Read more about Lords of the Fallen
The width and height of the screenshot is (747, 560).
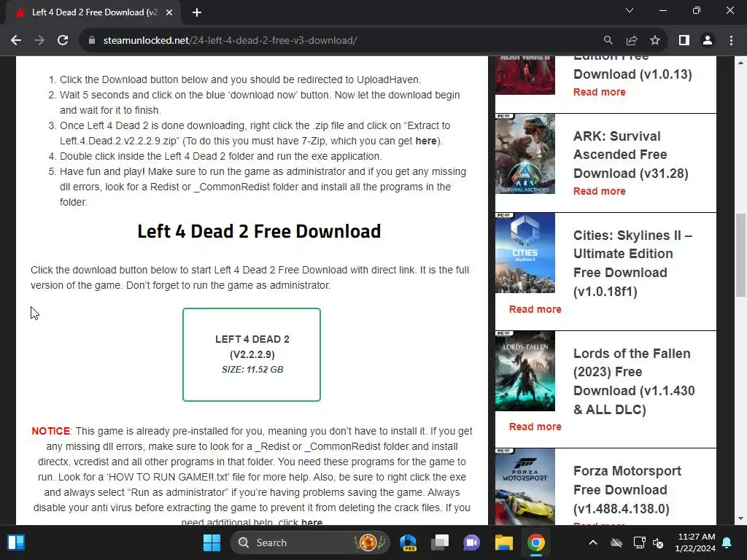coord(535,427)
